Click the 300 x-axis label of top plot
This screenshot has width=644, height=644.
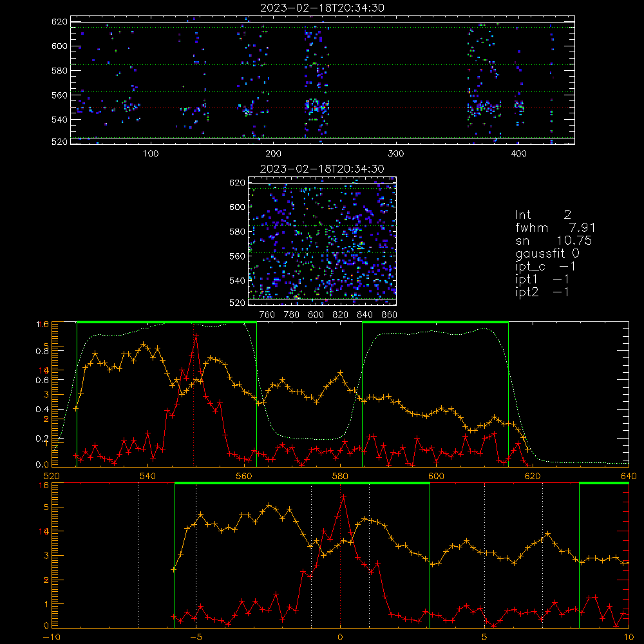click(395, 154)
